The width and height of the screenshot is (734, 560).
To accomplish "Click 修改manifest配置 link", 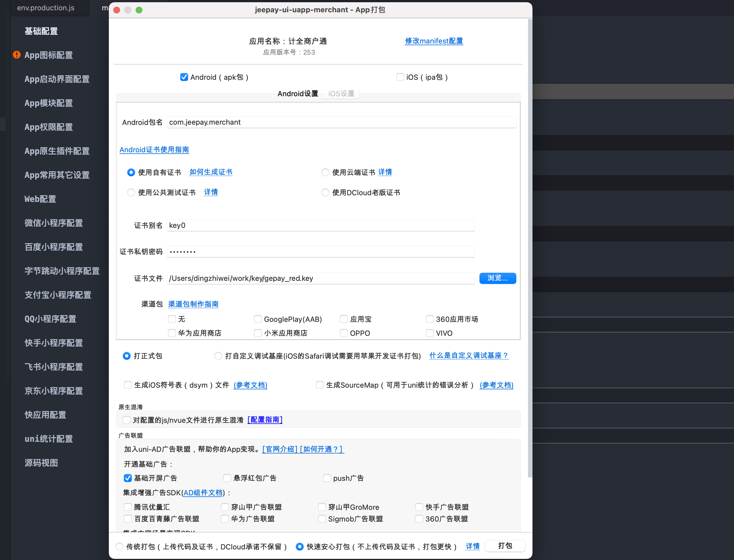I will pyautogui.click(x=434, y=41).
